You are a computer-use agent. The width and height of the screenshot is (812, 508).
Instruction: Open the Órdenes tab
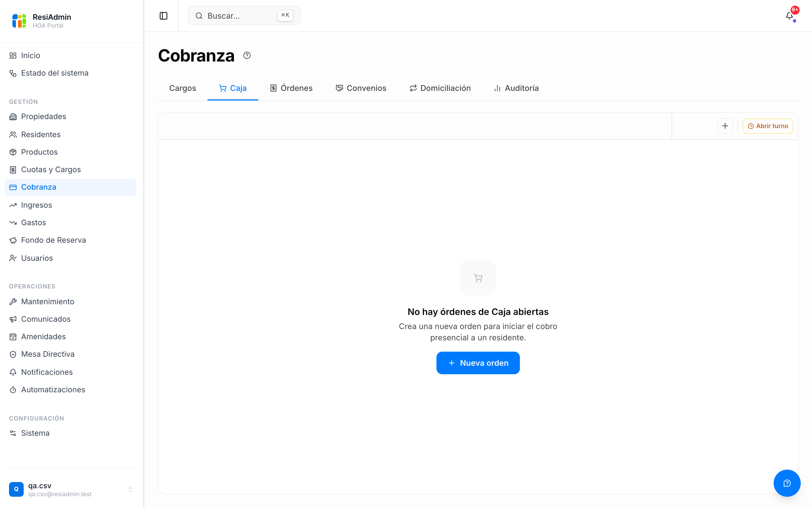(291, 88)
